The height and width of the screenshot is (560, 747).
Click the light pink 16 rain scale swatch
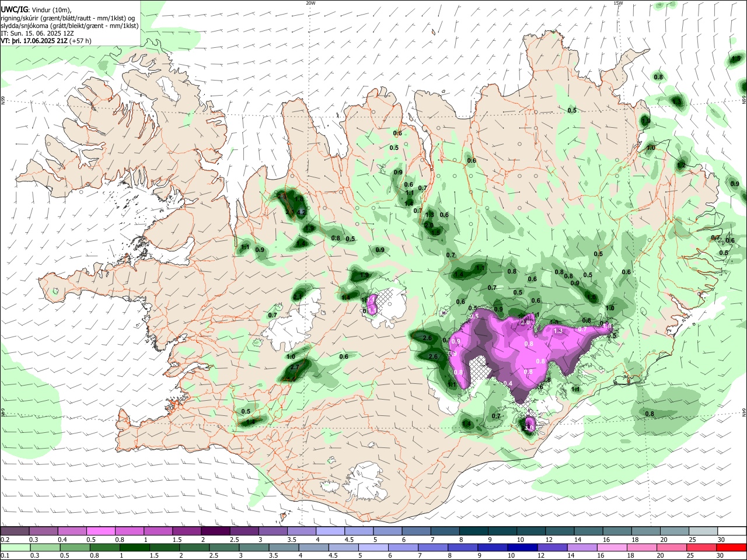612,547
